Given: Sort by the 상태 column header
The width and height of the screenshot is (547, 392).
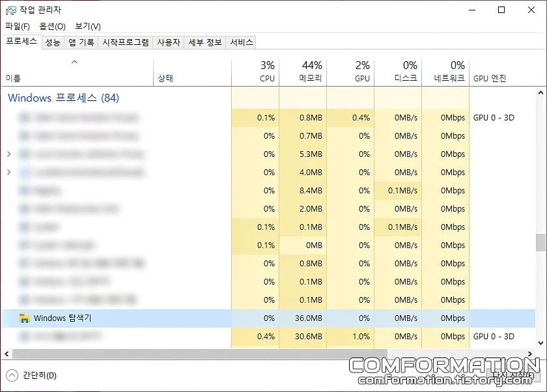Looking at the screenshot, I should coord(192,72).
